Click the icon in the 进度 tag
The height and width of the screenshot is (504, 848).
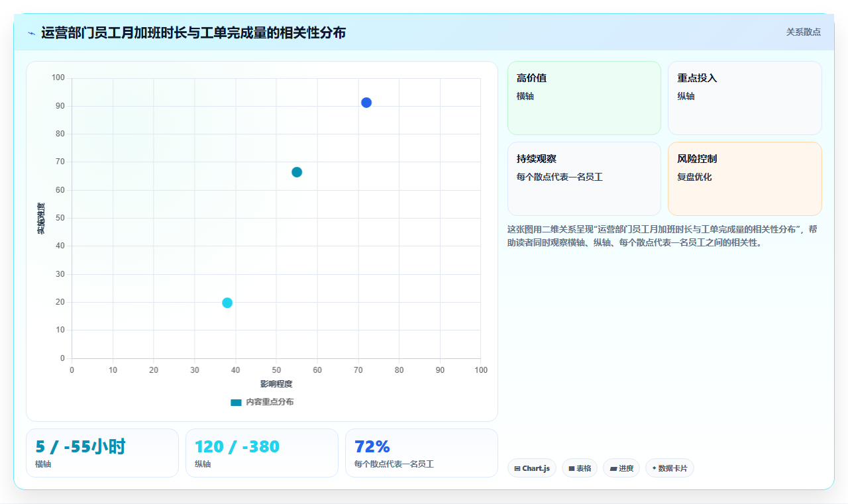[x=613, y=468]
